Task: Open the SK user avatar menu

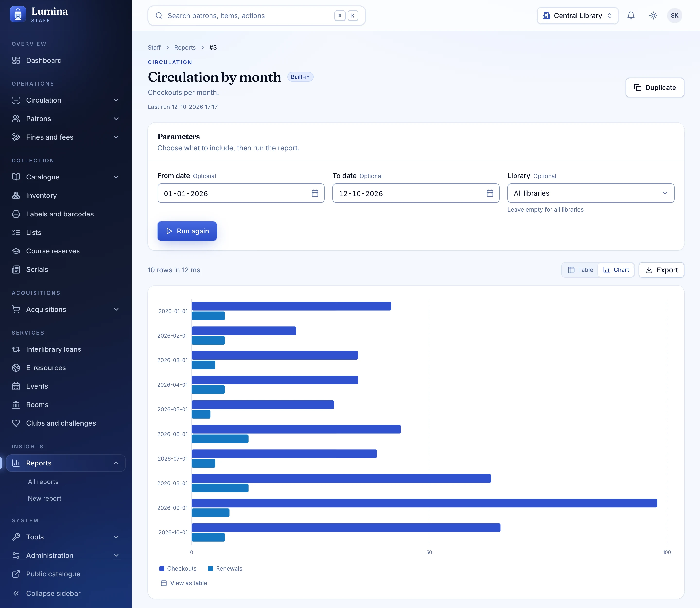Action: point(674,16)
